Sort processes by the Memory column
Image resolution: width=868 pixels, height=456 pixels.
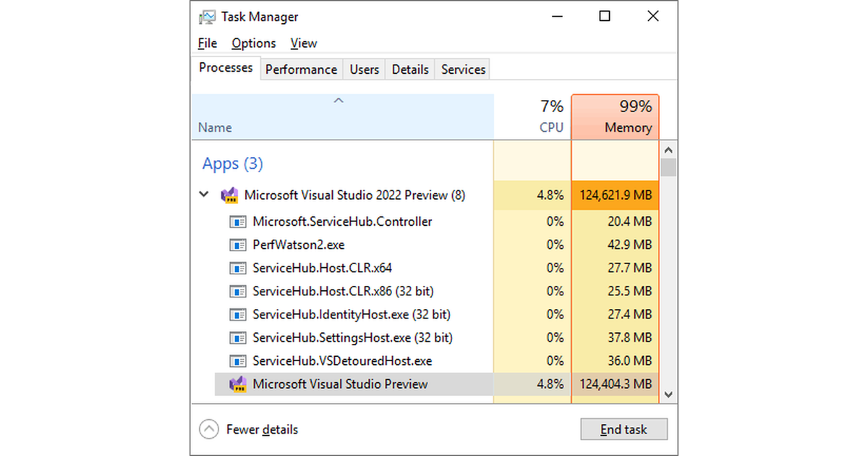click(615, 117)
